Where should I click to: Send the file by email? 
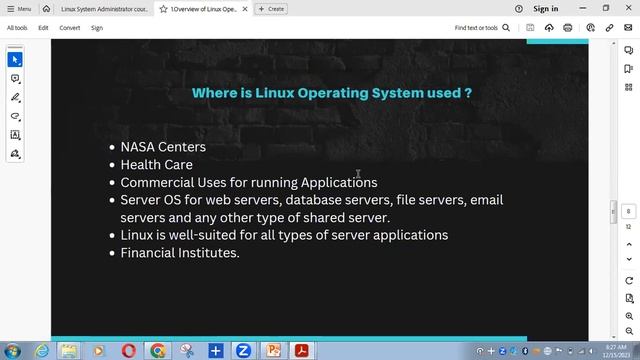pyautogui.click(x=628, y=28)
